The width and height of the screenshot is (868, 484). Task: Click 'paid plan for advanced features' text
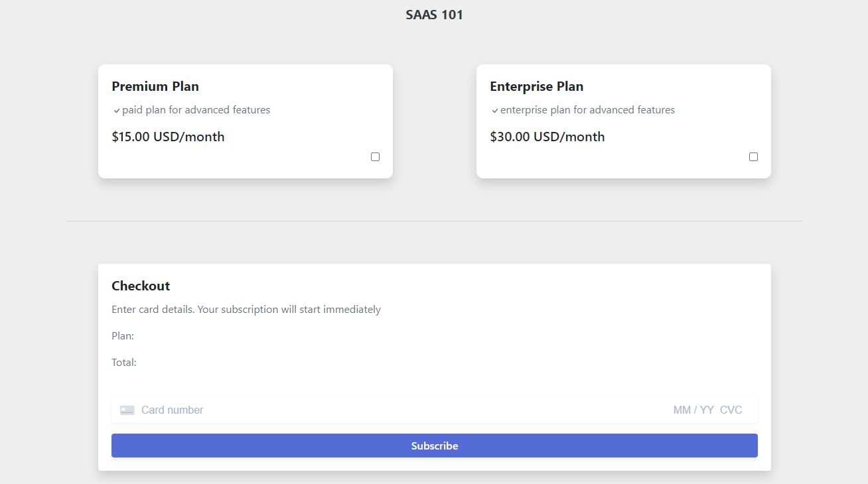[x=196, y=110]
